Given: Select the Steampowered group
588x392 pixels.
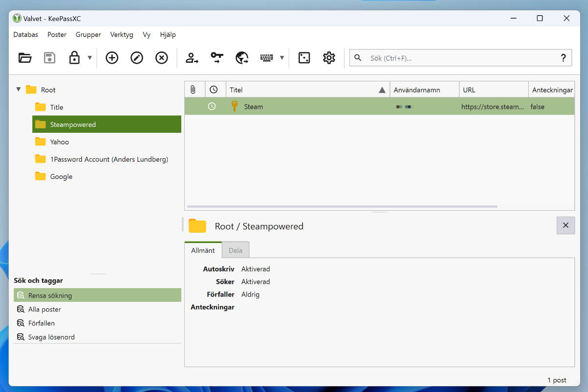Looking at the screenshot, I should (x=107, y=124).
